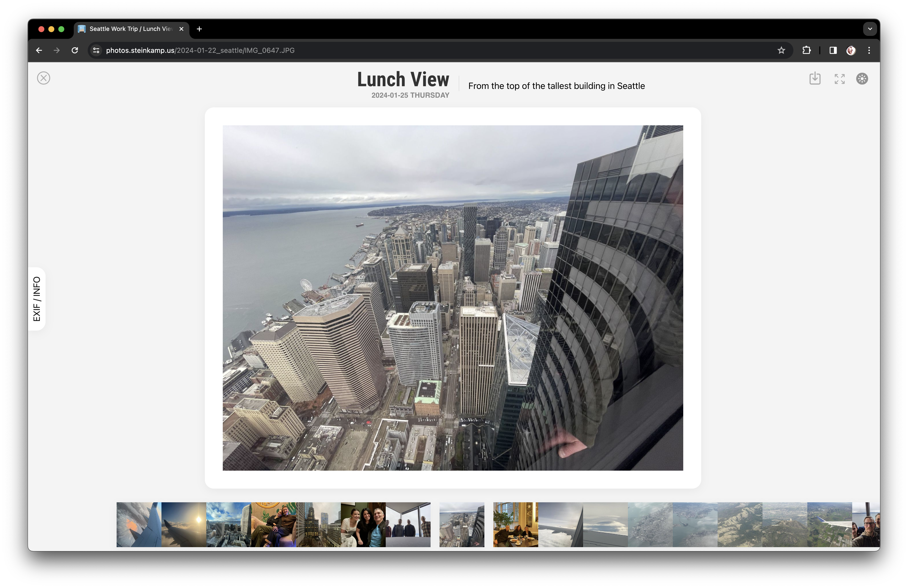This screenshot has height=588, width=908.
Task: Open the browser extensions puzzle icon
Action: (x=806, y=50)
